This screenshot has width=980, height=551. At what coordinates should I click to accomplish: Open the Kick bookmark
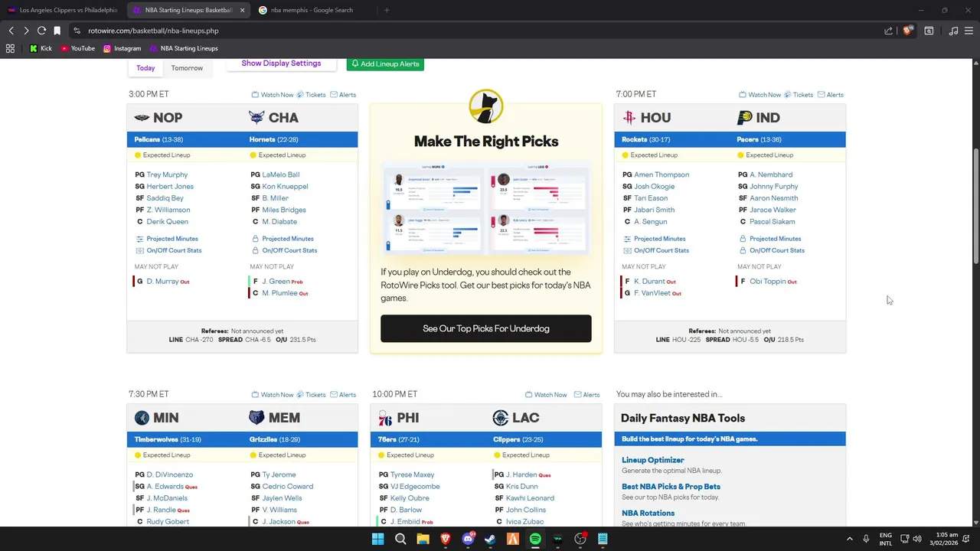(x=41, y=48)
